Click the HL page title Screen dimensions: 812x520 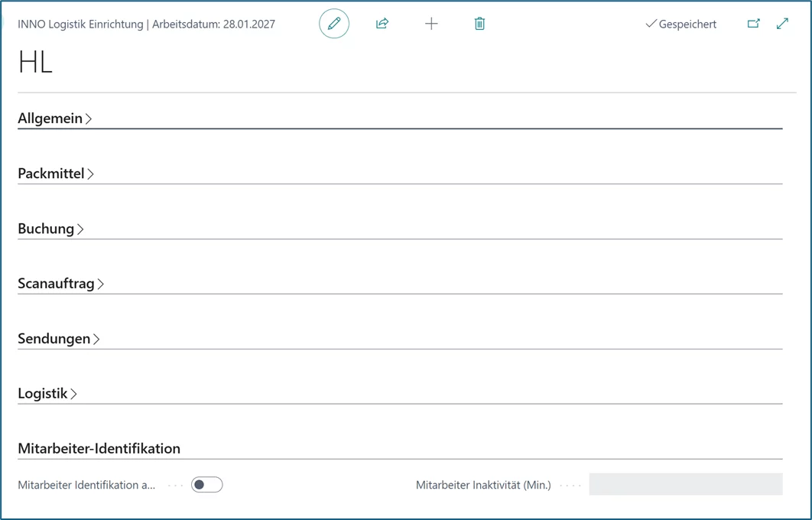pos(35,63)
